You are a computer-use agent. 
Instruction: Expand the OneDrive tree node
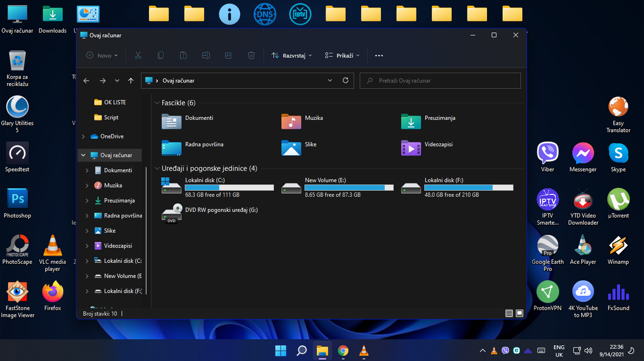click(84, 136)
